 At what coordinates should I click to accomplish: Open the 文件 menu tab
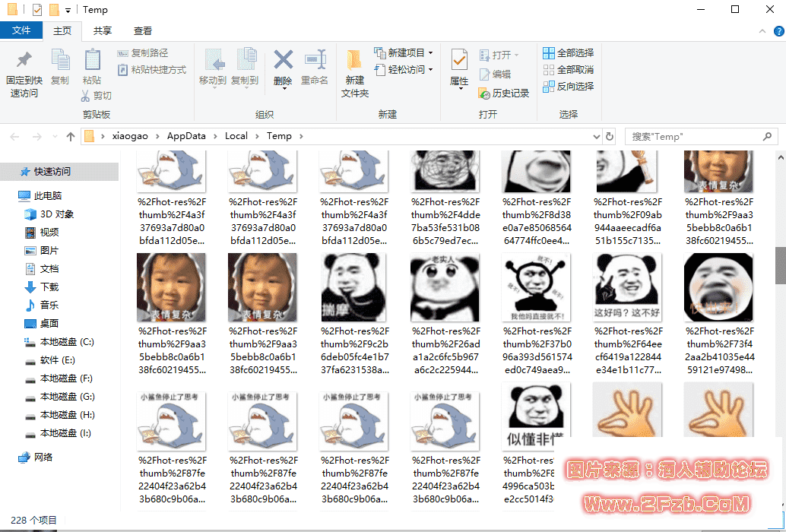pos(21,31)
